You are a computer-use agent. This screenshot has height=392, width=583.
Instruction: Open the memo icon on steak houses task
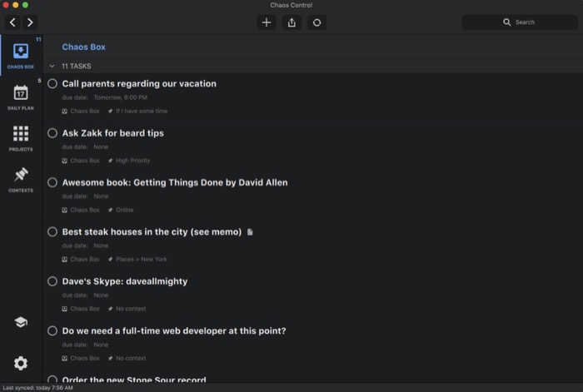coord(250,232)
